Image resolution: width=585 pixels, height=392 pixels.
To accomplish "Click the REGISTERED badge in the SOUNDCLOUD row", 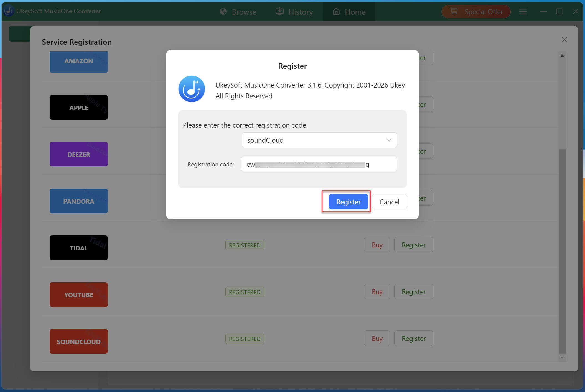I will point(245,339).
